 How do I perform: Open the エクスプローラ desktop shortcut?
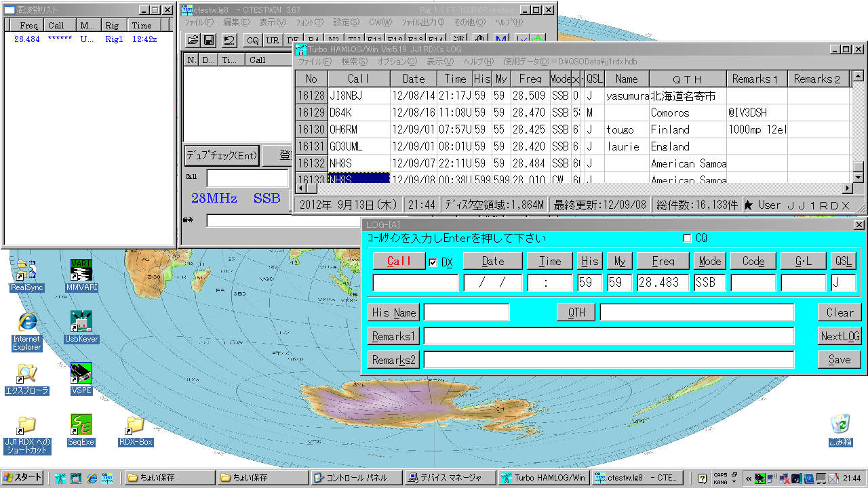(27, 379)
